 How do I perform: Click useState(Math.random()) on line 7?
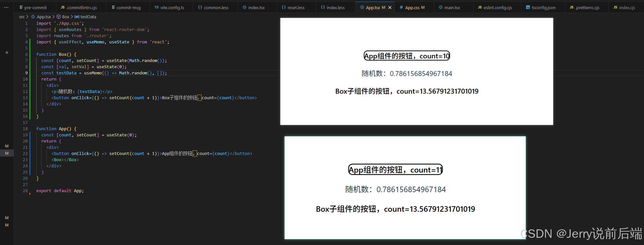pos(135,61)
